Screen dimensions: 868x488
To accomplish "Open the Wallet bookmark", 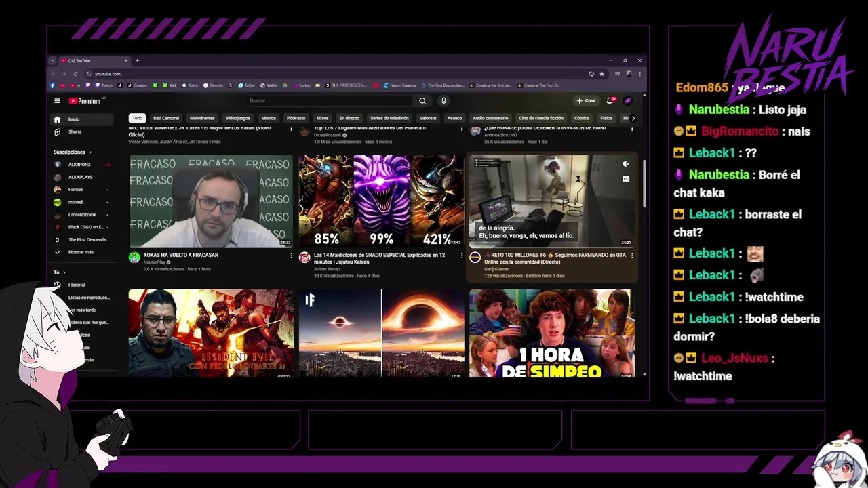I will tap(269, 85).
